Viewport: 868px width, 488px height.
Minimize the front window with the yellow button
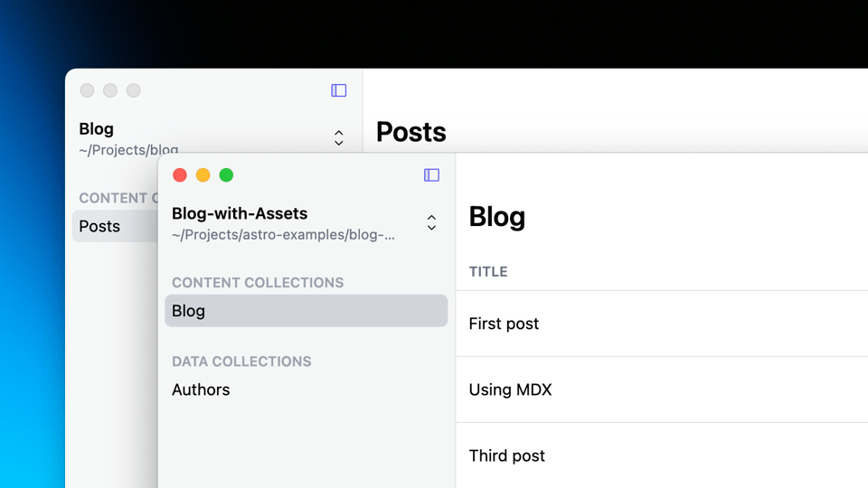[x=203, y=175]
